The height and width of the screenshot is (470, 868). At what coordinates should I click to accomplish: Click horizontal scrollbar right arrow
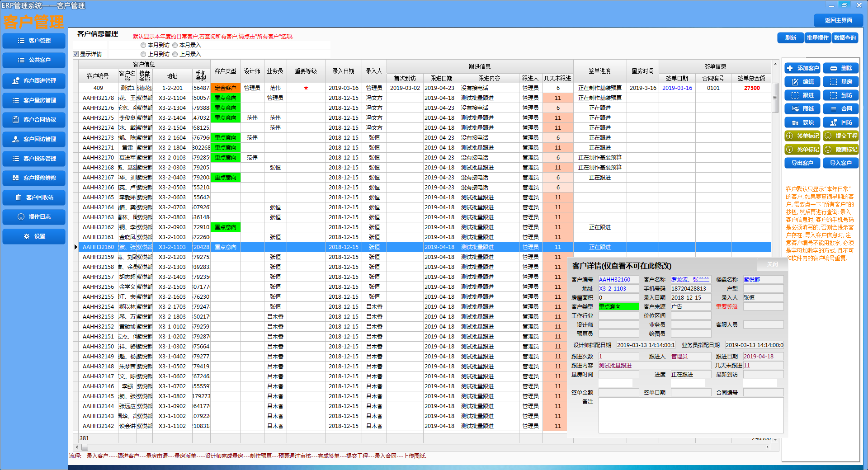click(768, 447)
